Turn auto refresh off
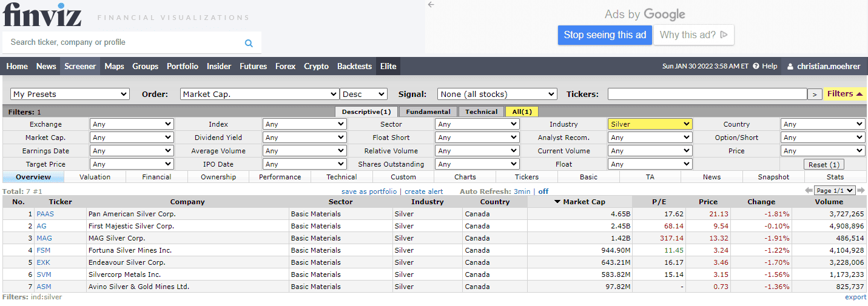Image resolution: width=868 pixels, height=306 pixels. 543,191
